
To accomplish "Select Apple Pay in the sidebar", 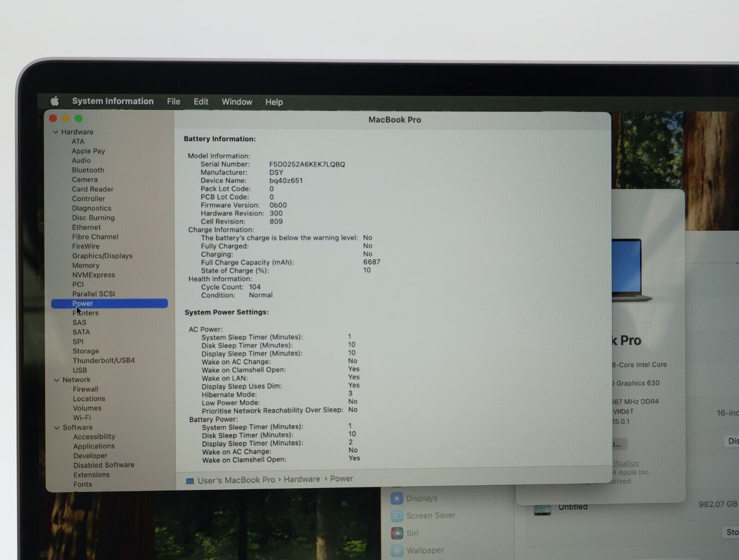I will [x=88, y=151].
